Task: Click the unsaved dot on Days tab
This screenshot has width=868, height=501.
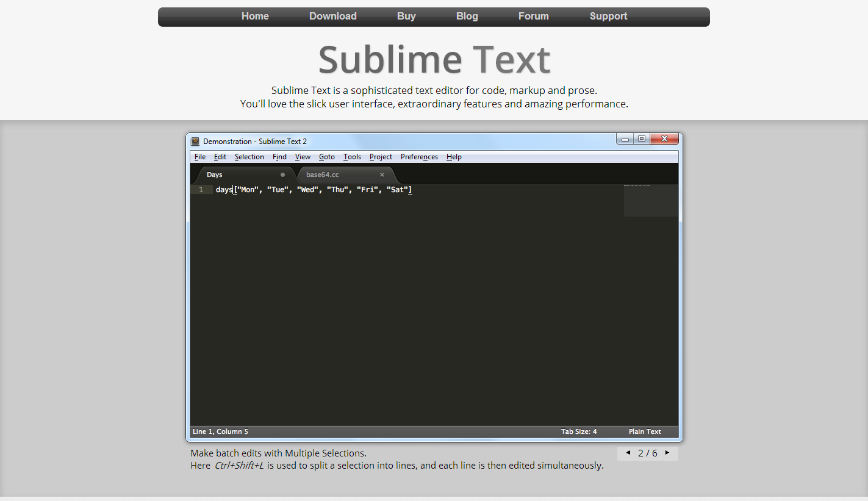Action: point(282,175)
